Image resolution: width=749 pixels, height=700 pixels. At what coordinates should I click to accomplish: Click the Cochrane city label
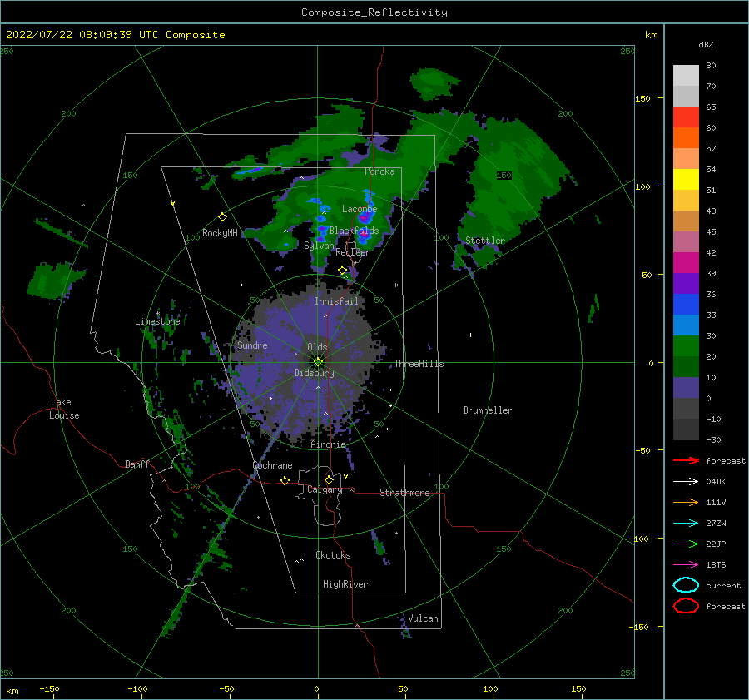coord(272,465)
